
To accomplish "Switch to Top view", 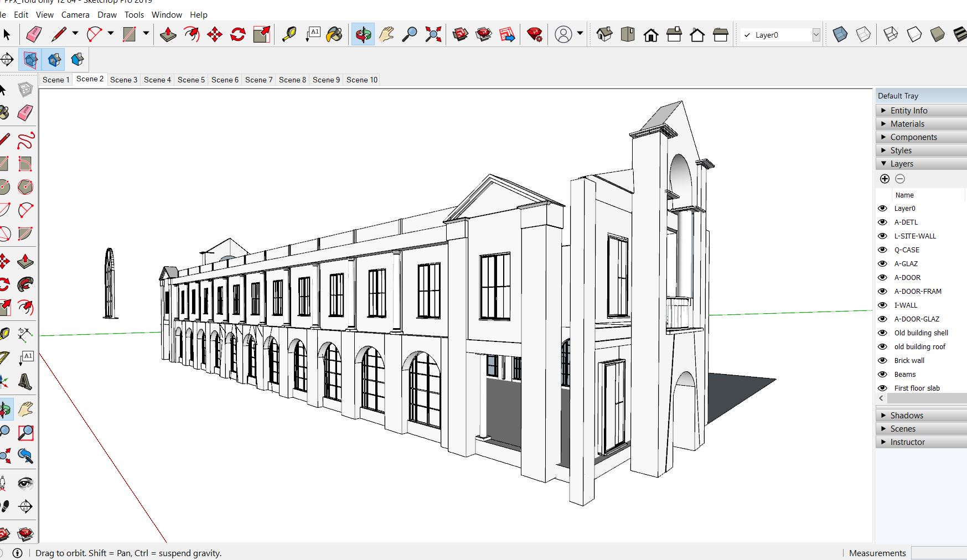I will click(x=628, y=34).
